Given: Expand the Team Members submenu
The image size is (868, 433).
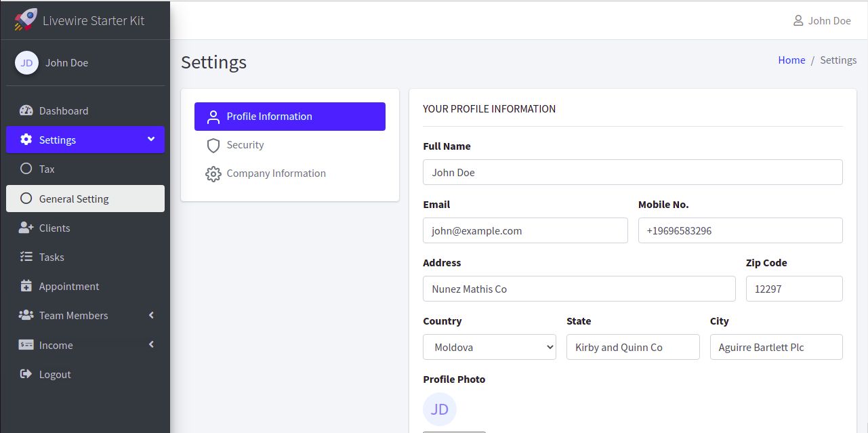Looking at the screenshot, I should (151, 316).
